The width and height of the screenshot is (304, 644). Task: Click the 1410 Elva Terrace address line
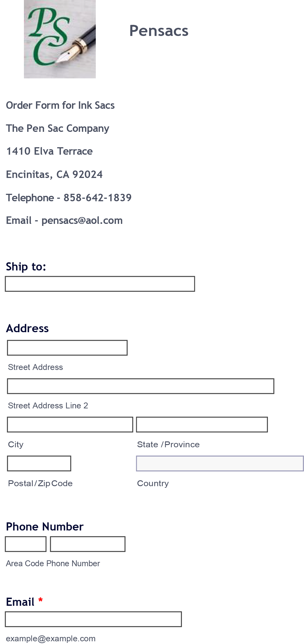pyautogui.click(x=49, y=151)
